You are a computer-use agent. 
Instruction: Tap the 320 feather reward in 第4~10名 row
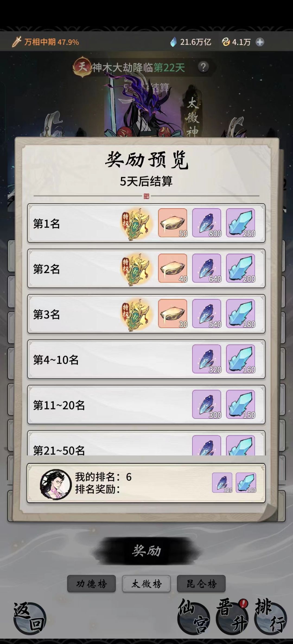tap(207, 359)
